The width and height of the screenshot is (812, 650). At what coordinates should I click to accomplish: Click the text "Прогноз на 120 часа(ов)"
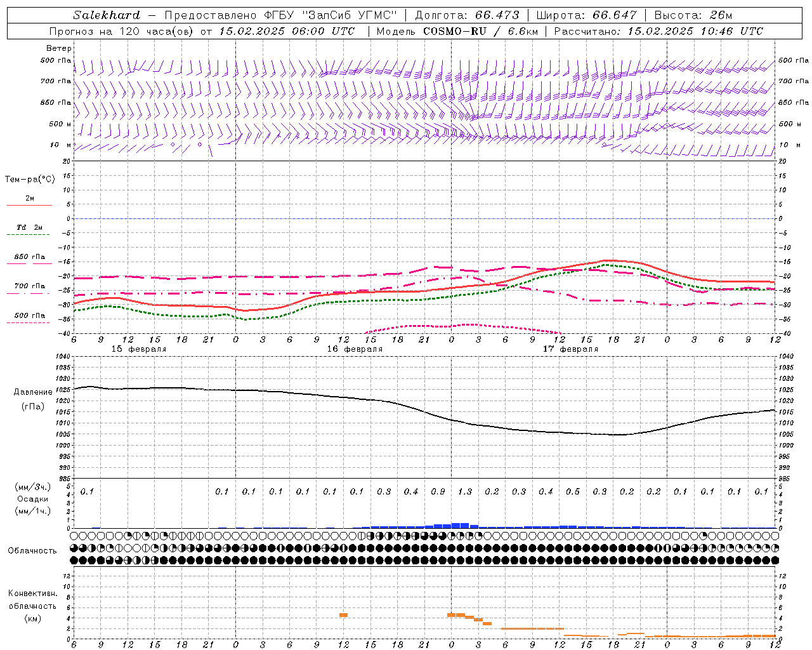pos(121,31)
